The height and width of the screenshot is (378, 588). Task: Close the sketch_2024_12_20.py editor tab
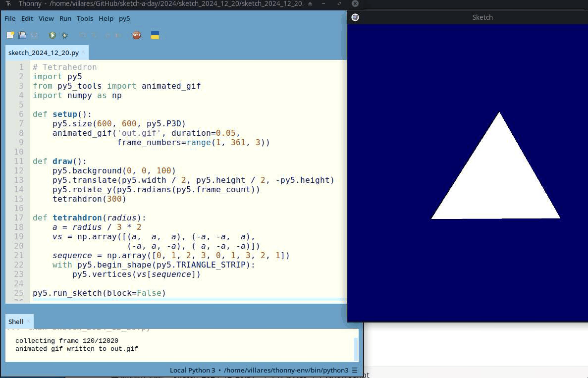pyautogui.click(x=83, y=53)
